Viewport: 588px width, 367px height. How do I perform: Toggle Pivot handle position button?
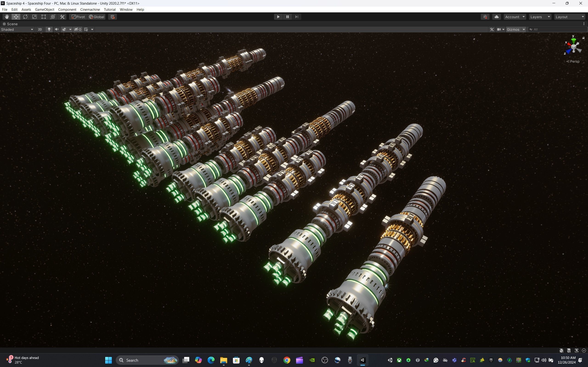pos(78,17)
